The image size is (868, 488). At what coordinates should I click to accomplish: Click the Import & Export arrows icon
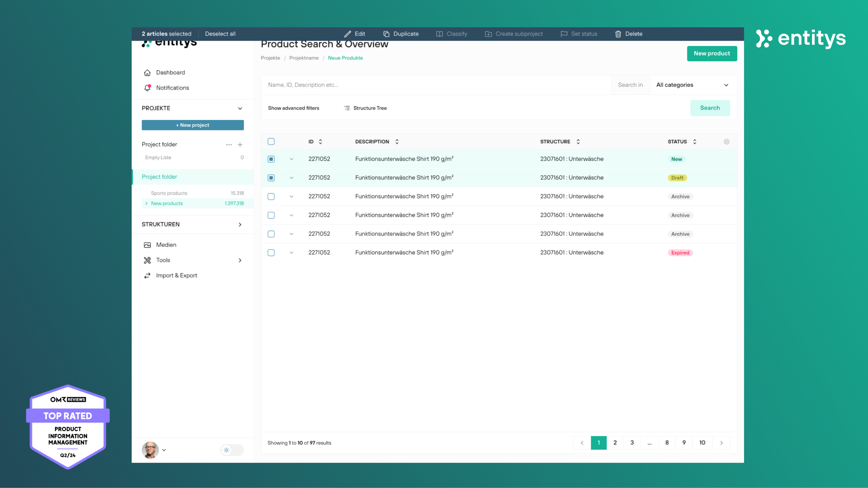click(x=147, y=276)
